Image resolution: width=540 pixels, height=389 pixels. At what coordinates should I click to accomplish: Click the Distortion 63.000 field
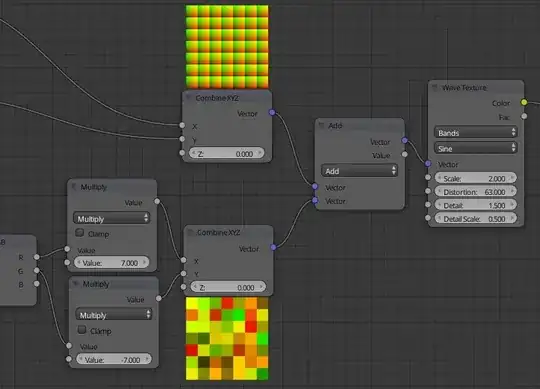coord(476,191)
